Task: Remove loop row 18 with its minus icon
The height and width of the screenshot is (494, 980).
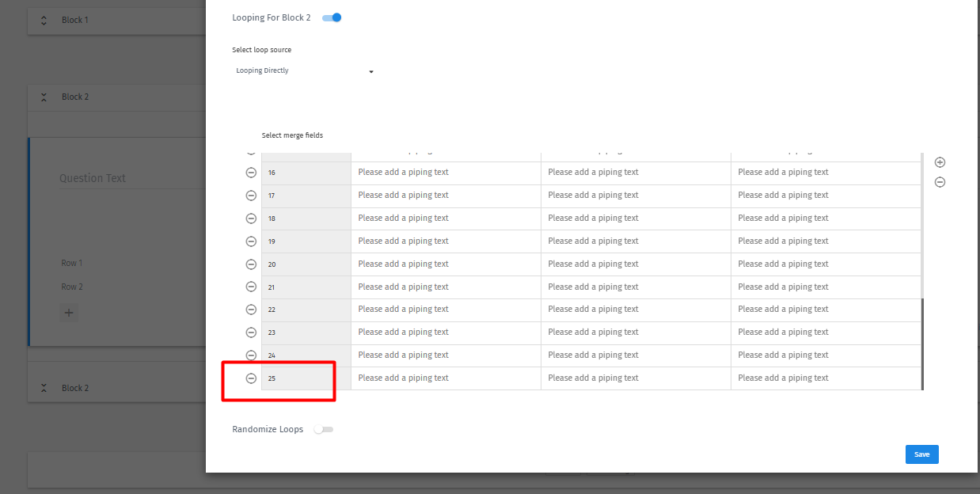Action: click(251, 218)
